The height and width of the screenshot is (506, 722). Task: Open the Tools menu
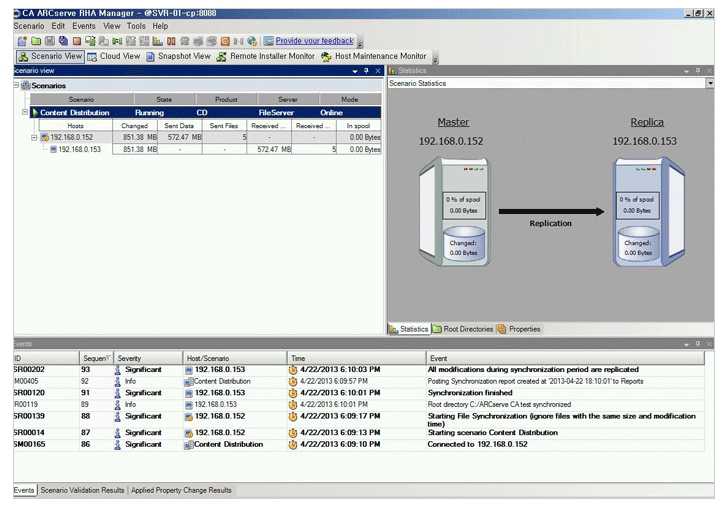[136, 26]
